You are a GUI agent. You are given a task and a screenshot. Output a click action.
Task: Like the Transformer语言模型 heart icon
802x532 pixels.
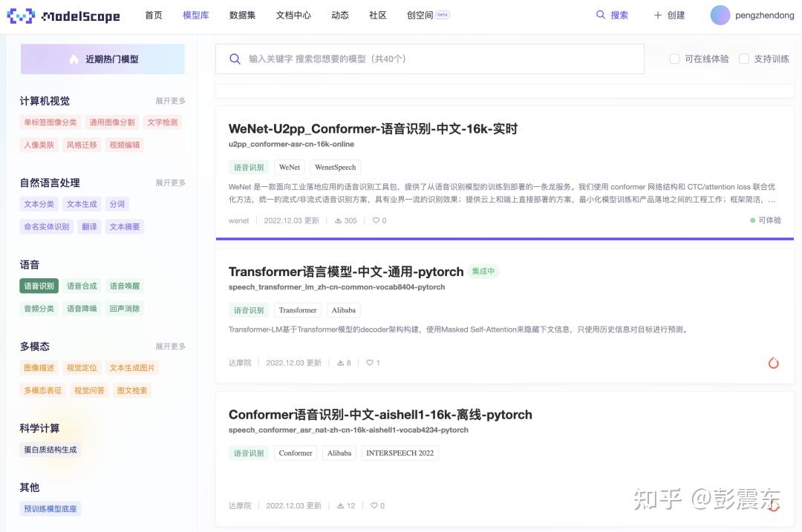click(369, 363)
